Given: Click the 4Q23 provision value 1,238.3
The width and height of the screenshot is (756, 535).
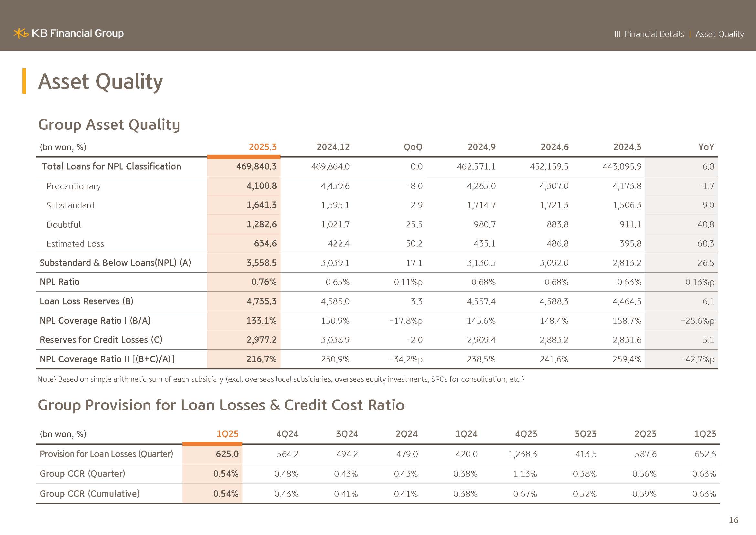Looking at the screenshot, I should point(523,454).
